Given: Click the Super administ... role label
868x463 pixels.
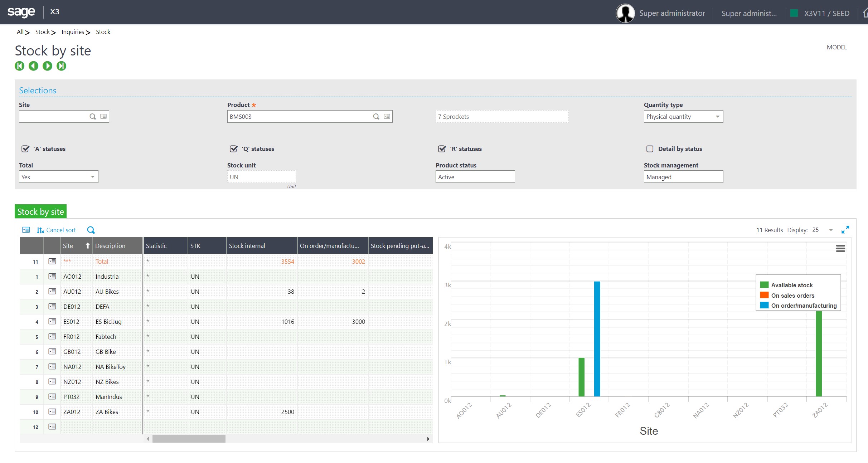Looking at the screenshot, I should tap(749, 14).
